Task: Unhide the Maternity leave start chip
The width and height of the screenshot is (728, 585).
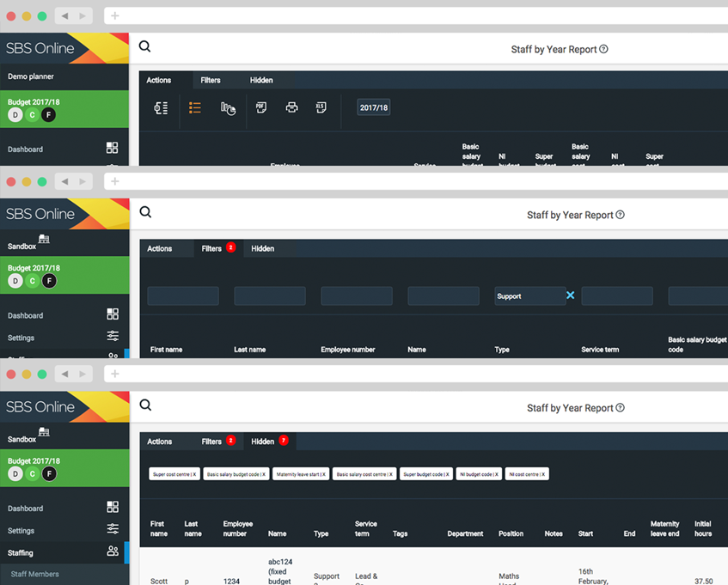Action: (301, 474)
